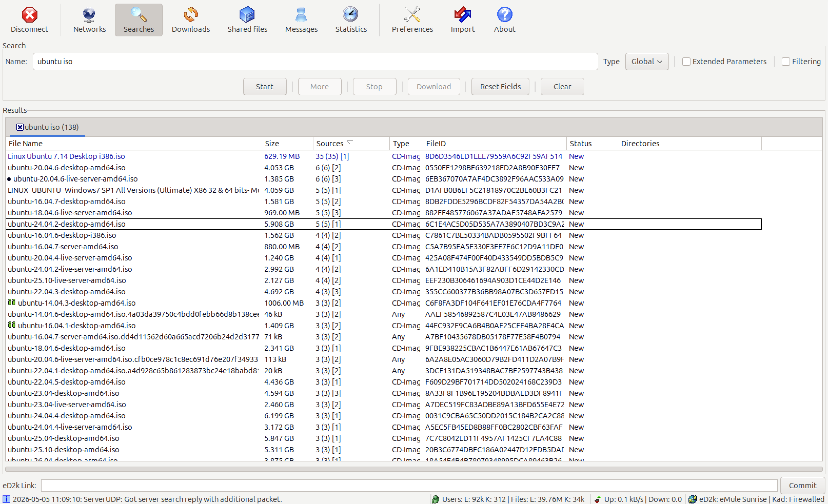
Task: Click the horizontal scrollbar below results
Action: [x=414, y=469]
